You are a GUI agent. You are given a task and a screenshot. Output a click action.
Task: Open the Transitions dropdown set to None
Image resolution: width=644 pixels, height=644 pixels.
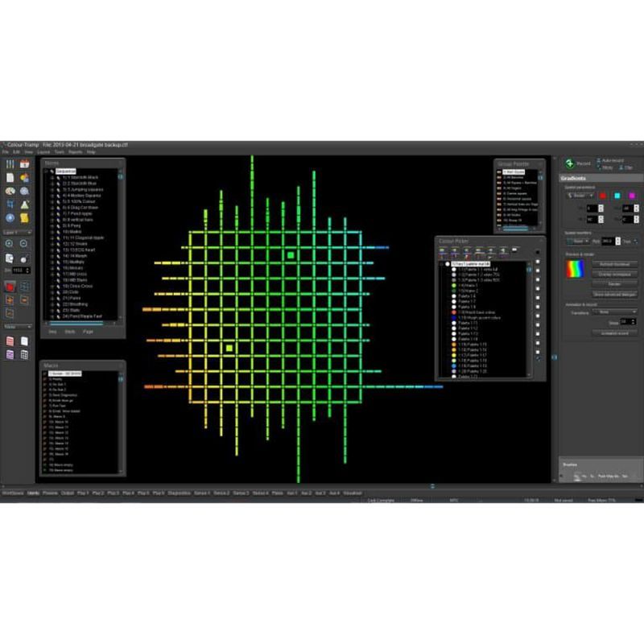[x=615, y=312]
